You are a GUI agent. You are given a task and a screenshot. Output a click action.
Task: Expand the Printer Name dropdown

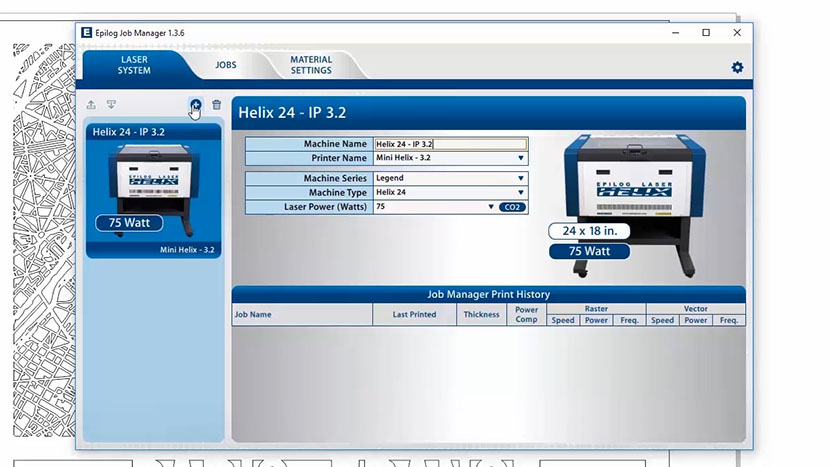(521, 158)
